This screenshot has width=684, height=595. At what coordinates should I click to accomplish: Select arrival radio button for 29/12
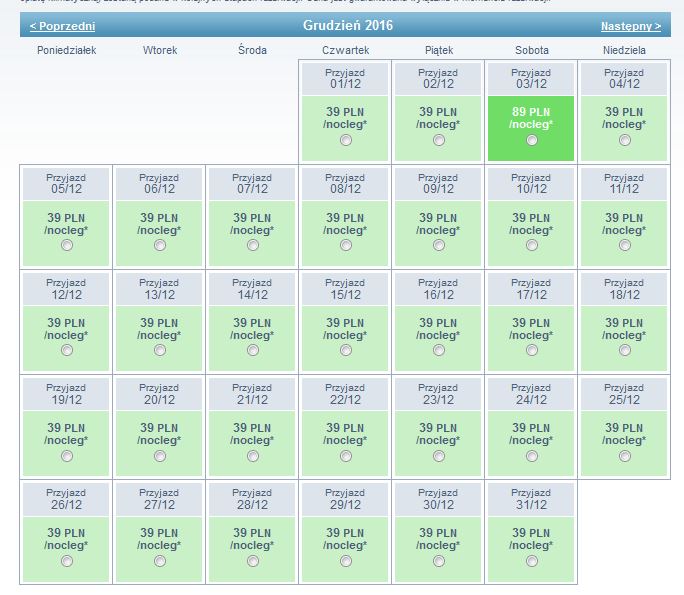pyautogui.click(x=346, y=561)
